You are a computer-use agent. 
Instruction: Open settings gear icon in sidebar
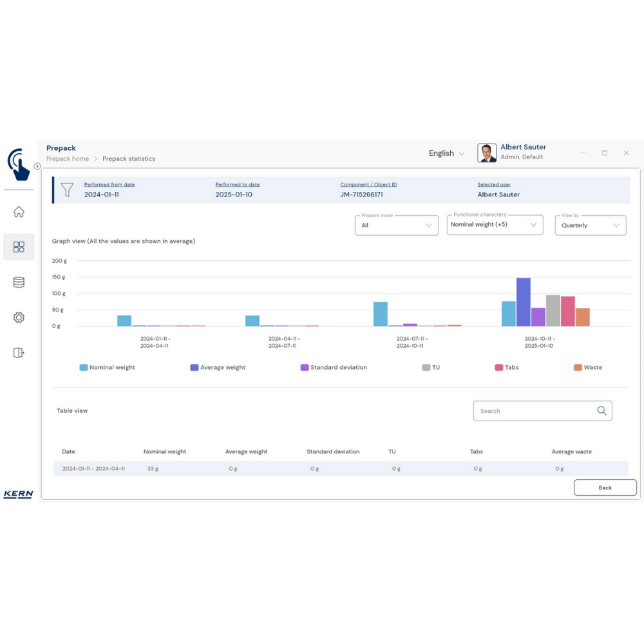[x=19, y=317]
